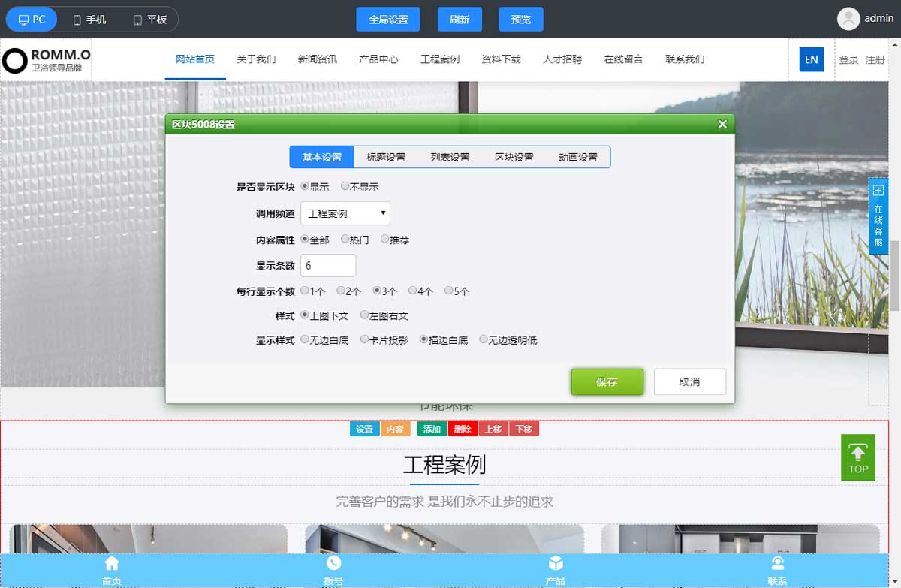901x588 pixels.
Task: Click the 全局设置 button
Action: (x=388, y=20)
